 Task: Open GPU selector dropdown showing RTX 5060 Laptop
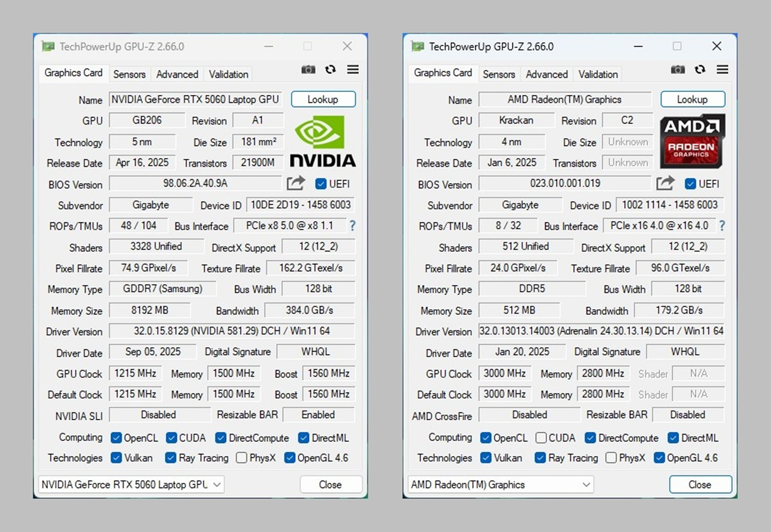[131, 484]
